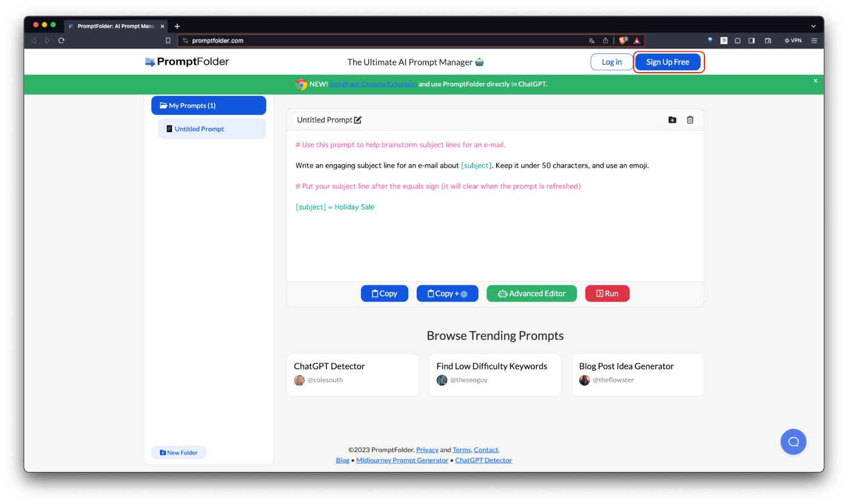Viewport: 848px width, 504px height.
Task: Click the browser back arrow
Action: point(33,41)
